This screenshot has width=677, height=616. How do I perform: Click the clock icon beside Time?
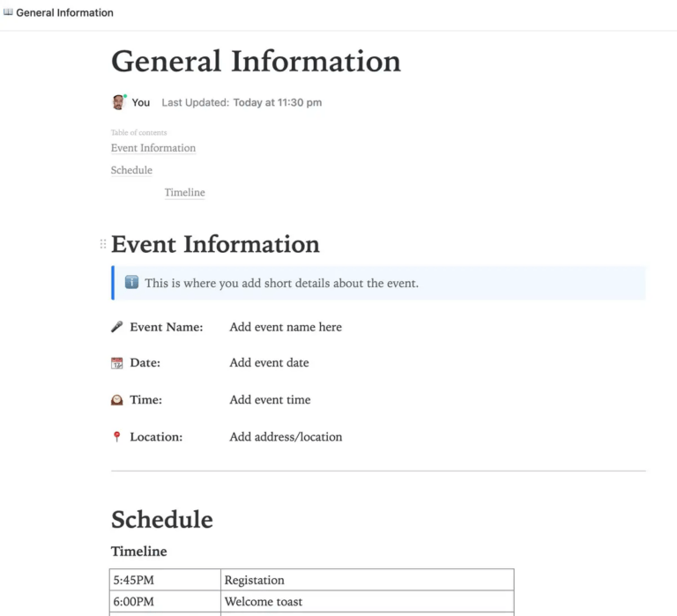pyautogui.click(x=117, y=400)
